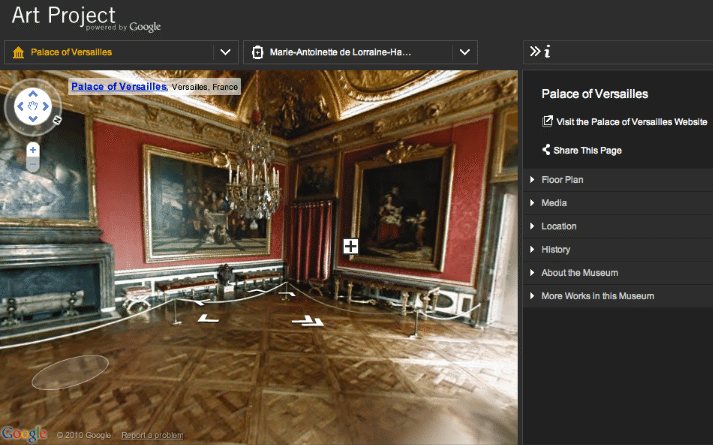713x445 pixels.
Task: Click the large banquet painting on left wall
Action: 207,204
